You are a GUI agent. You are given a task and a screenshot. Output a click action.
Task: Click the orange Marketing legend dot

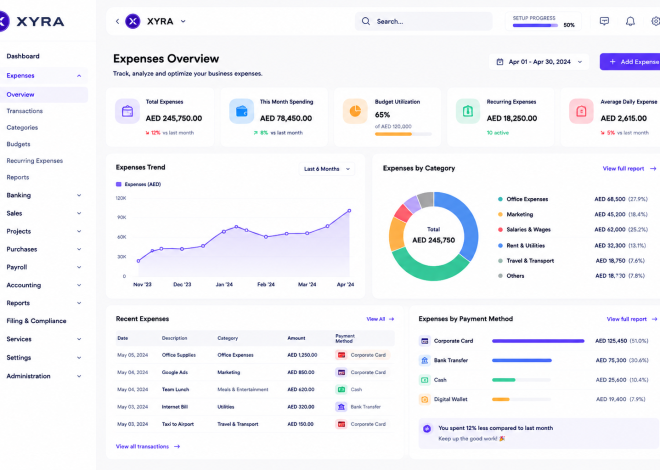click(x=500, y=215)
